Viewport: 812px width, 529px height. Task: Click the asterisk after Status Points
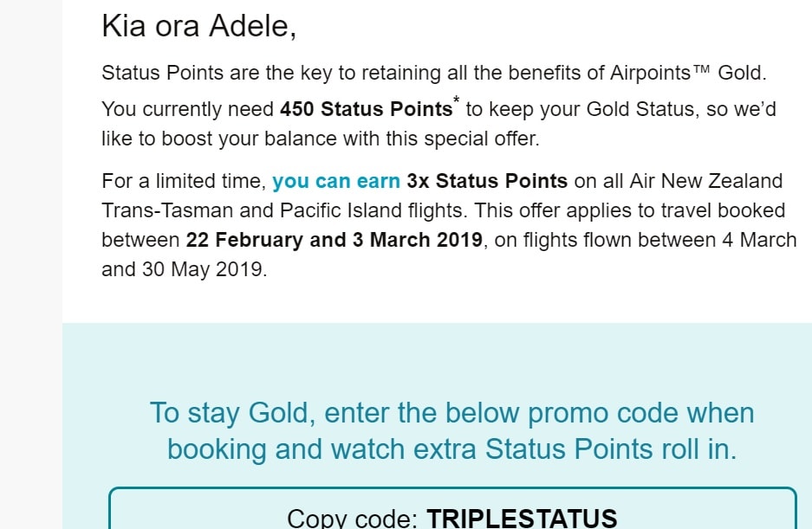tap(456, 100)
